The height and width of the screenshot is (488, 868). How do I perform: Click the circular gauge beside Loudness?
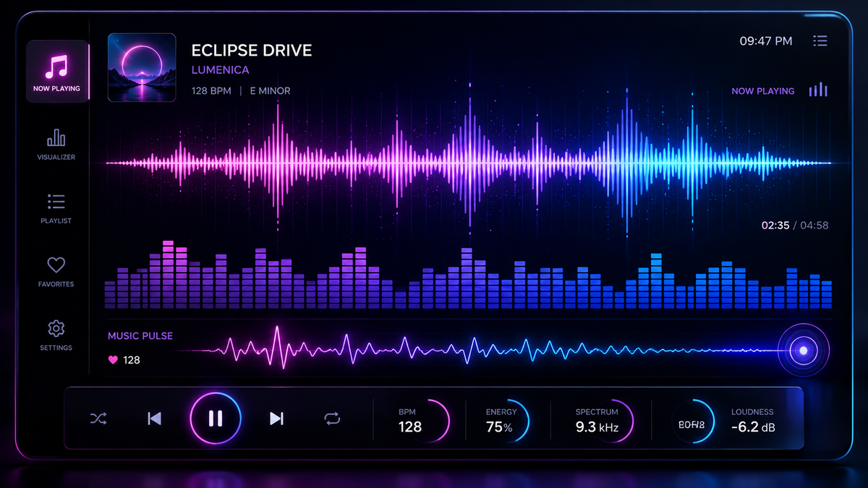click(692, 420)
